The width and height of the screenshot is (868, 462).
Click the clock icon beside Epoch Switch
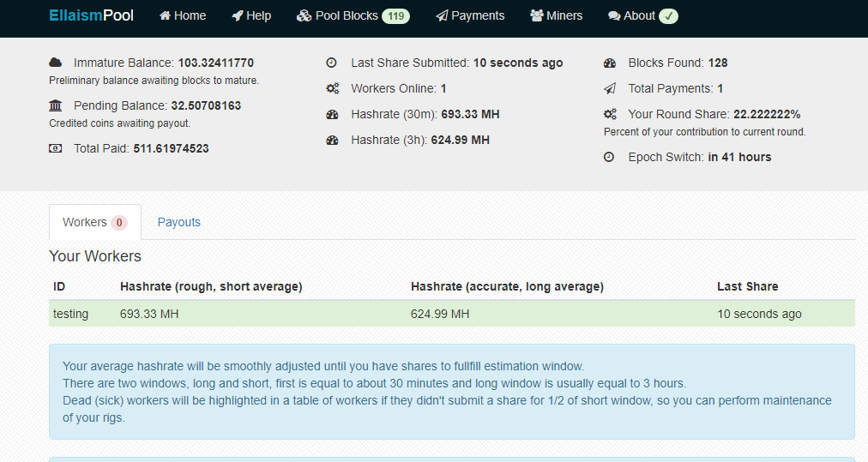609,157
